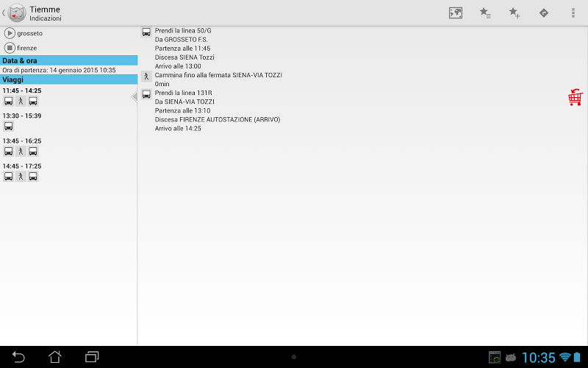Click the bus icon beside linea 50/G
588x368 pixels.
click(x=146, y=32)
